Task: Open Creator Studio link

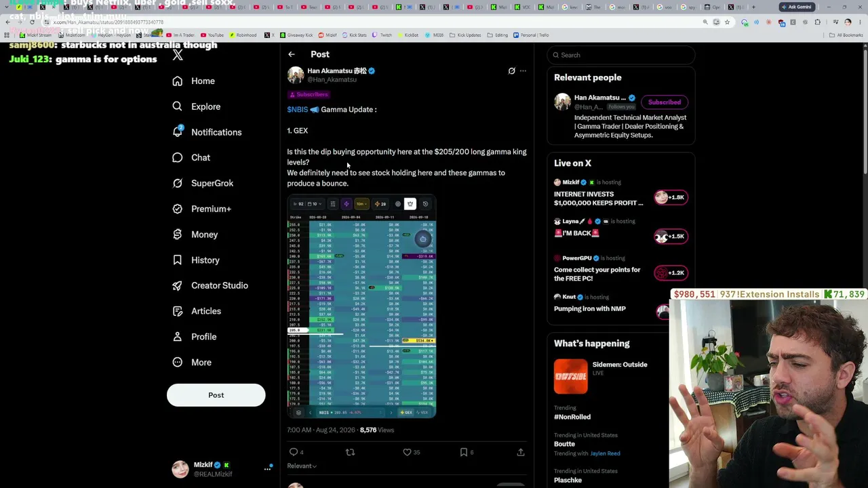Action: pos(219,285)
